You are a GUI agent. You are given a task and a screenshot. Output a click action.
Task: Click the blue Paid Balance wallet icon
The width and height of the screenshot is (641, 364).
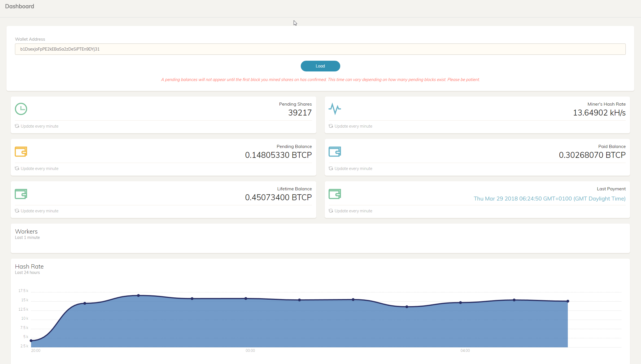click(335, 152)
